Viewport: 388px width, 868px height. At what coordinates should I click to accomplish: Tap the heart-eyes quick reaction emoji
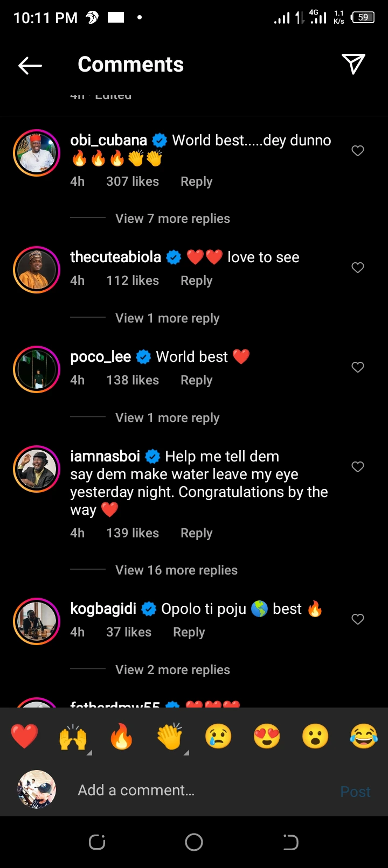point(267,736)
